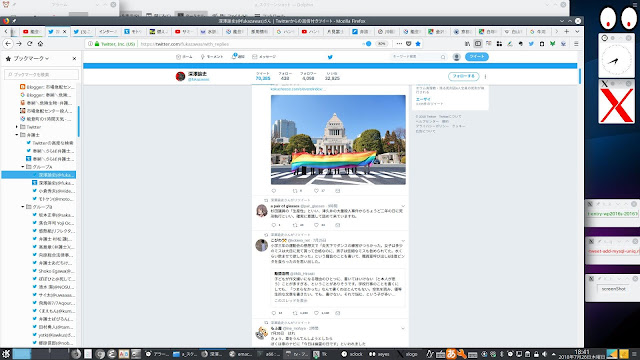Open the Twitter '通知' notifications item

(x=238, y=57)
